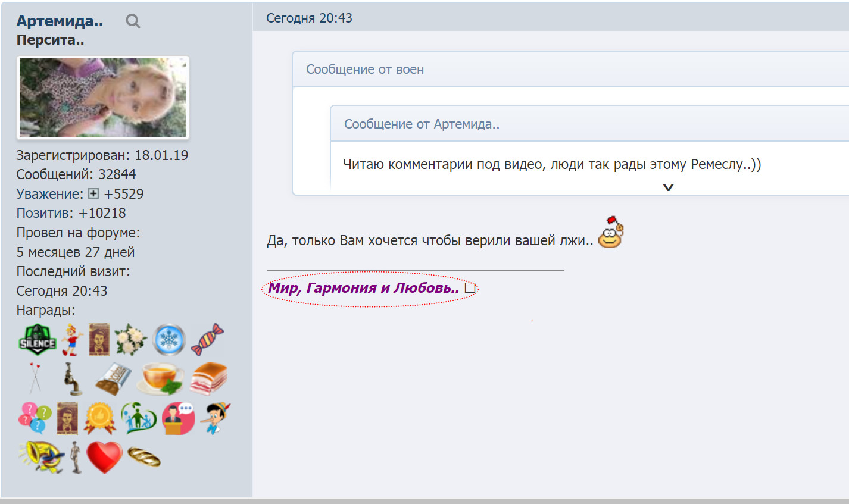The width and height of the screenshot is (849, 504).
Task: Click the green SILENCE badge award
Action: (x=37, y=340)
